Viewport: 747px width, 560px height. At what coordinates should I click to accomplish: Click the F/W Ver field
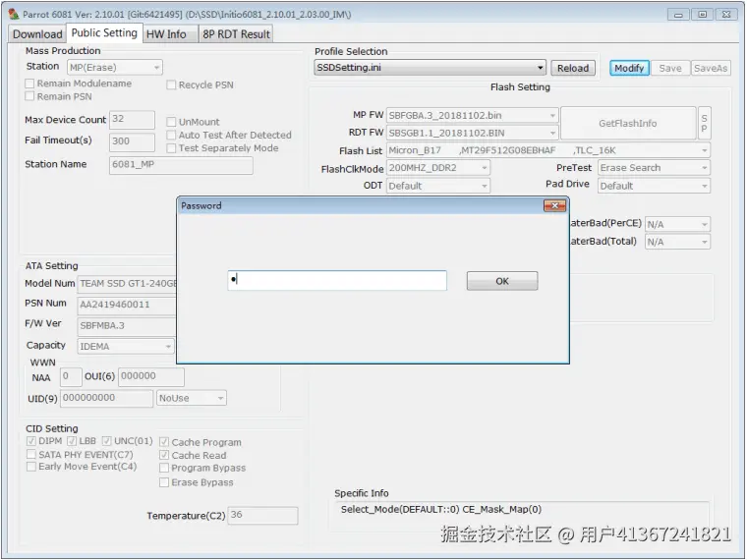click(127, 326)
